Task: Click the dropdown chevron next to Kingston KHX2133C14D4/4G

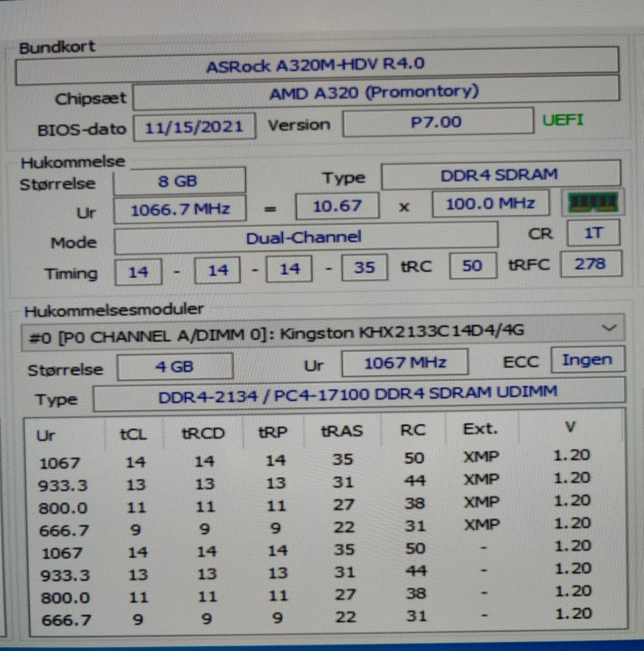Action: pos(608,328)
